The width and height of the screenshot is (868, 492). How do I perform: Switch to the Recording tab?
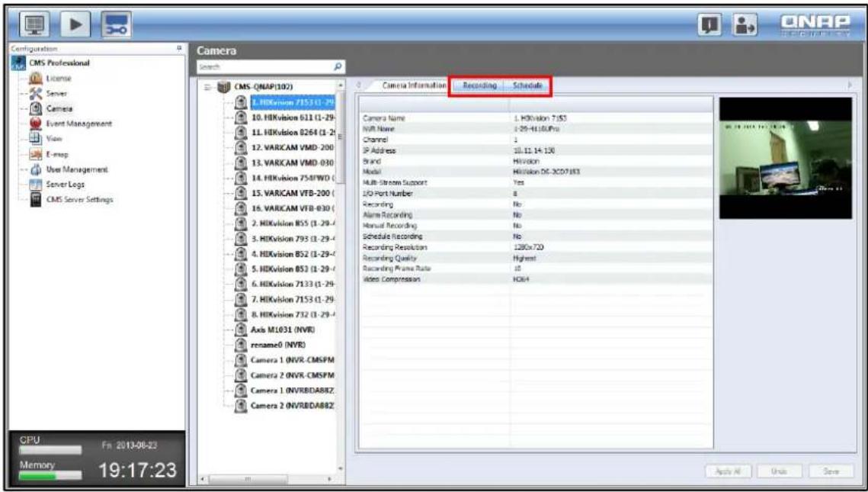coord(479,86)
